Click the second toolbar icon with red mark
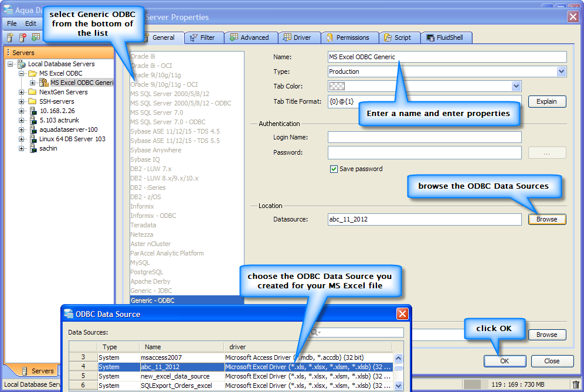 point(23,38)
